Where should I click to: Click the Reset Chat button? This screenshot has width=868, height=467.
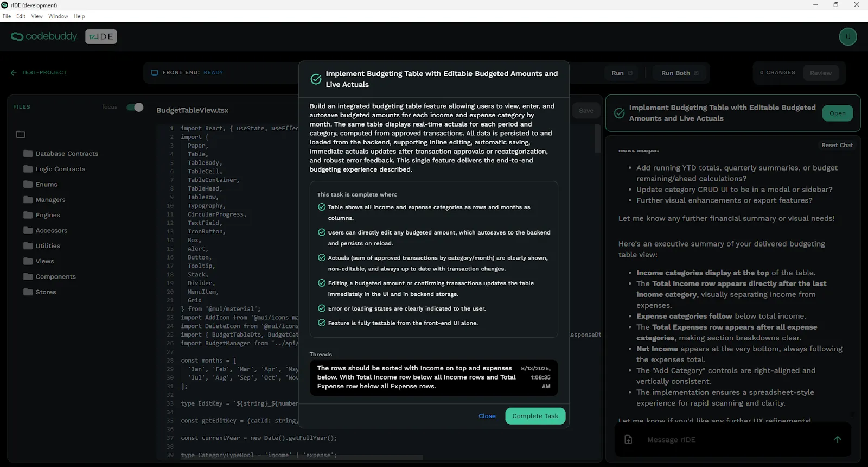(837, 145)
